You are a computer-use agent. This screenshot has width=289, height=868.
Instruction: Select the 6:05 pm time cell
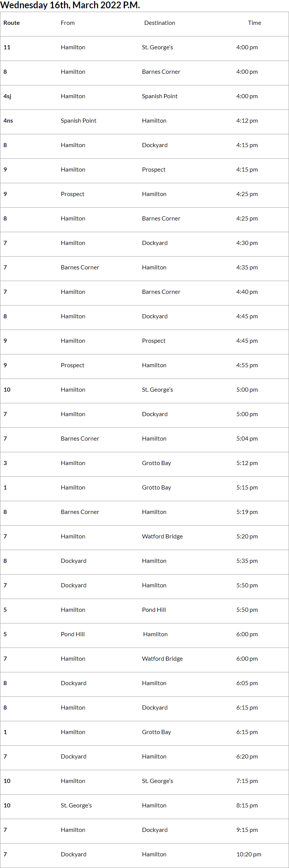pyautogui.click(x=247, y=683)
